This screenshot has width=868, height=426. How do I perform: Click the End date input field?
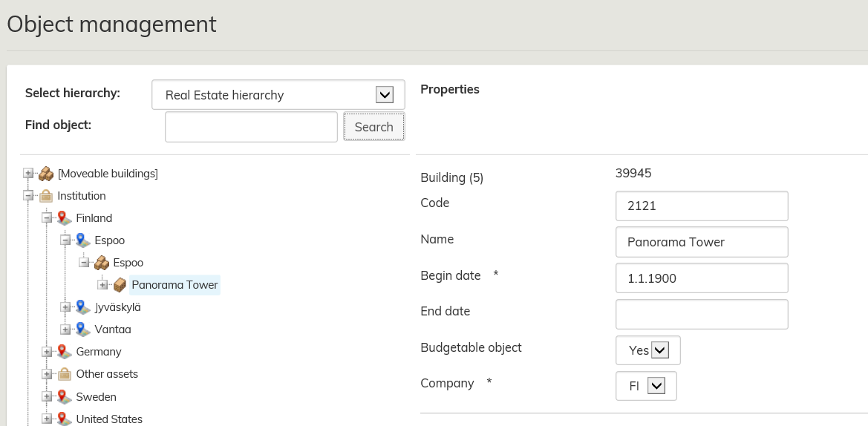tap(701, 314)
